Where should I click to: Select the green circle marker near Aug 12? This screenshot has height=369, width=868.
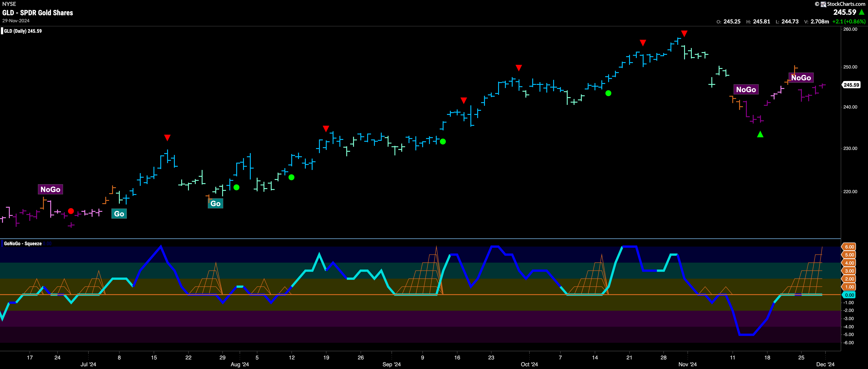291,177
